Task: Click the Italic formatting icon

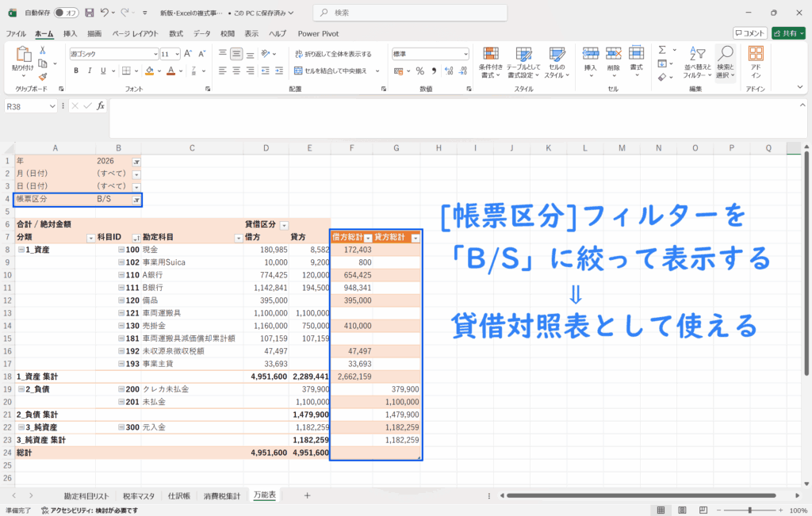Action: tap(89, 71)
